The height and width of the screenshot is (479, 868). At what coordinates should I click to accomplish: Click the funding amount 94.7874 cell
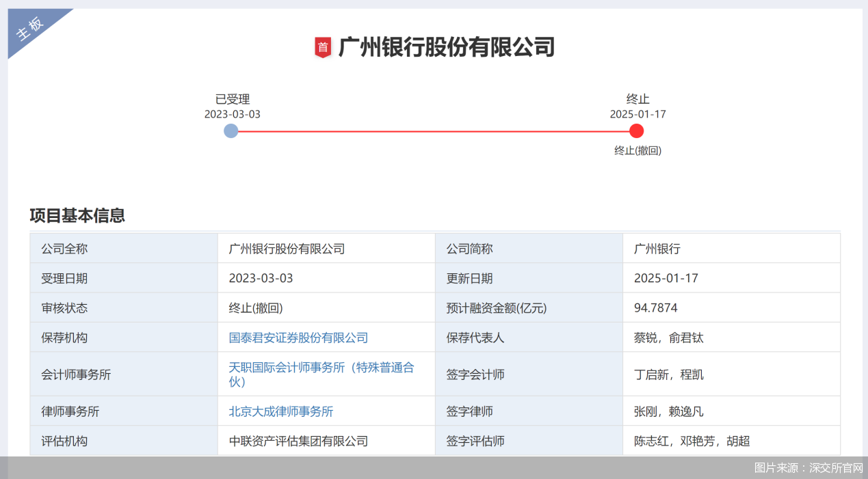coord(656,307)
